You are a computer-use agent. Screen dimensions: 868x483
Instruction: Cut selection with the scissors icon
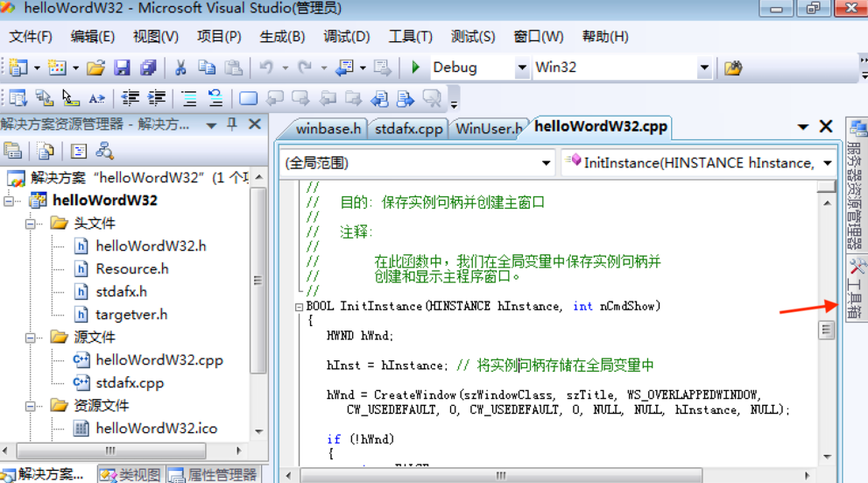pyautogui.click(x=180, y=67)
